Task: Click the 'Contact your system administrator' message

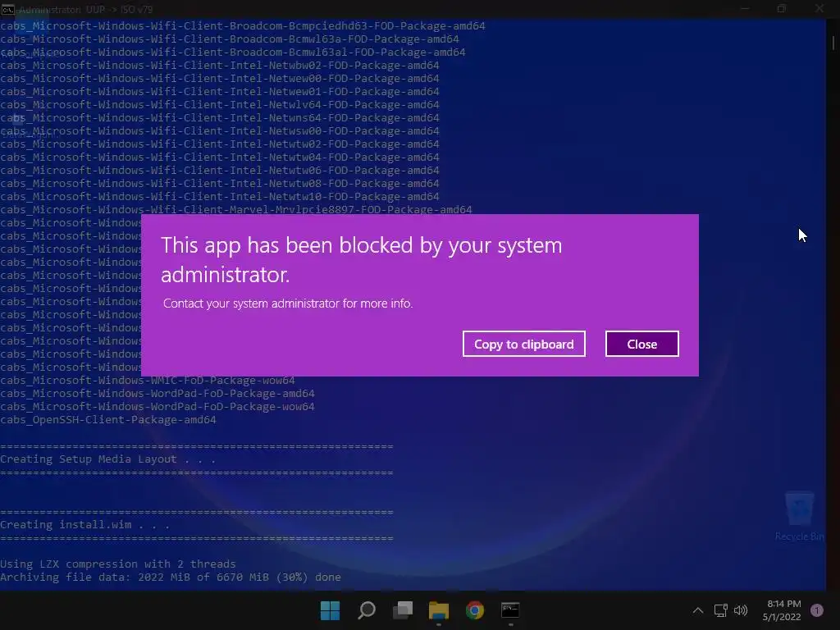Action: tap(288, 304)
